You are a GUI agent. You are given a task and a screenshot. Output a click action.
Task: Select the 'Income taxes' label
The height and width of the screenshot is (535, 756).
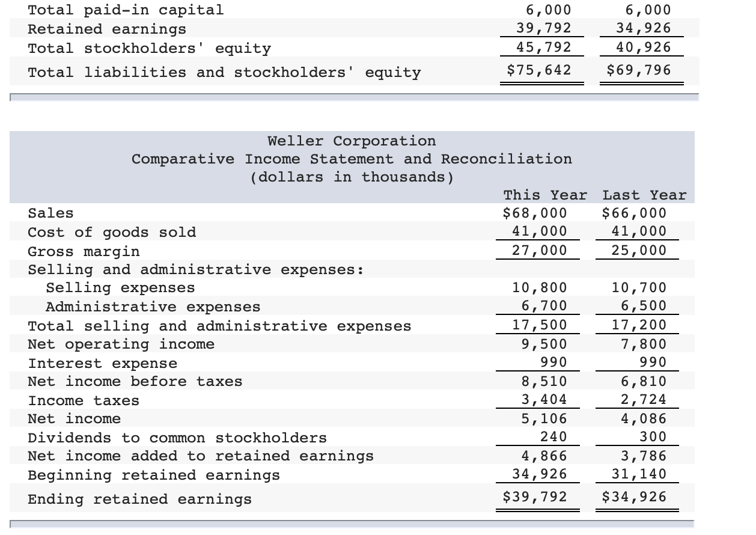(84, 401)
